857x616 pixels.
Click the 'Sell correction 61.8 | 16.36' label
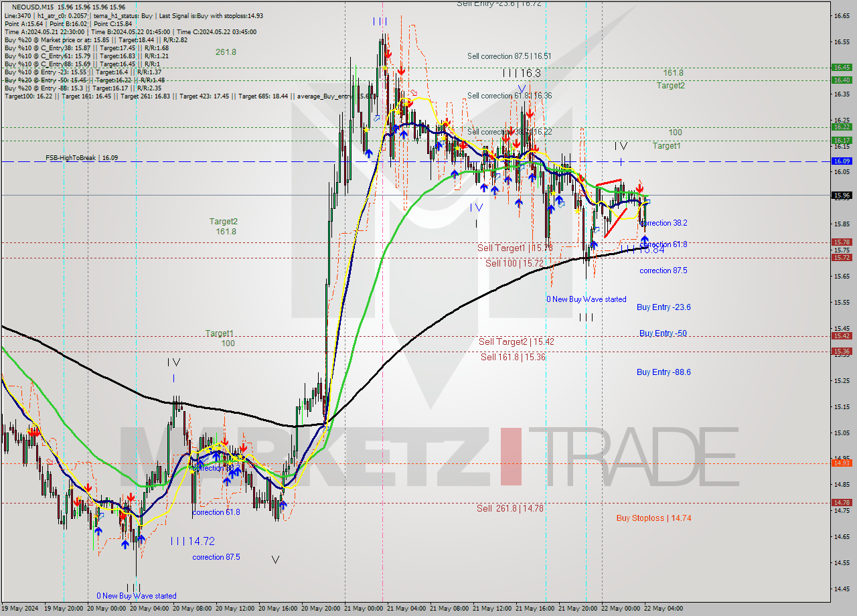coord(510,96)
